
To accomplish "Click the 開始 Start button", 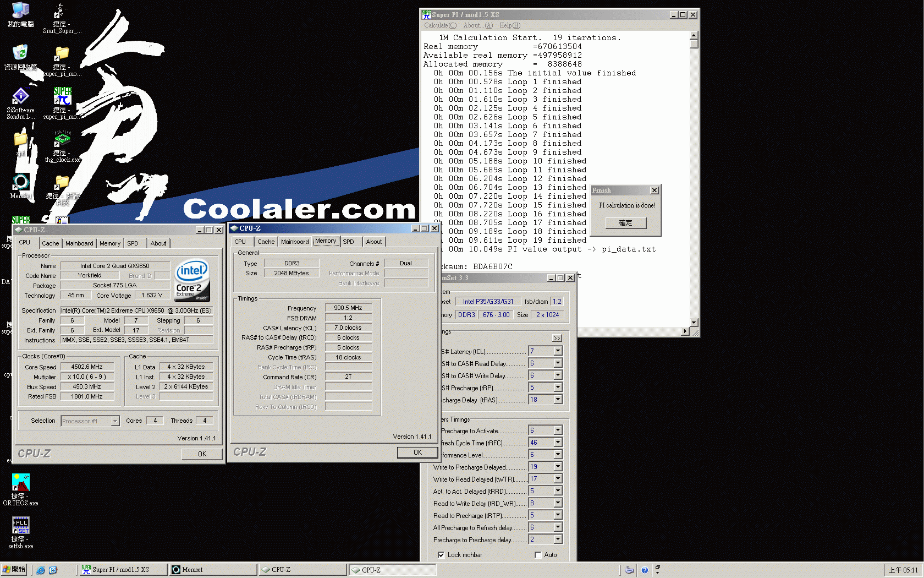I will tap(14, 570).
